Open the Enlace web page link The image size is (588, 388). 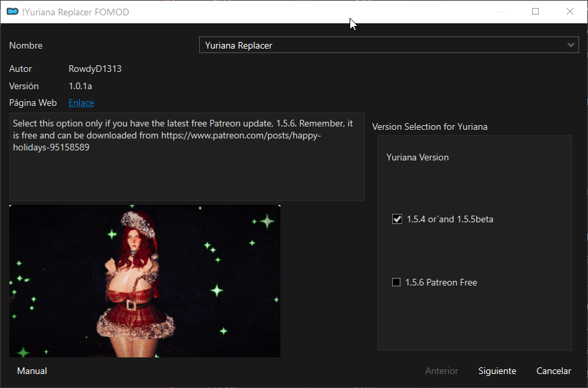(81, 102)
